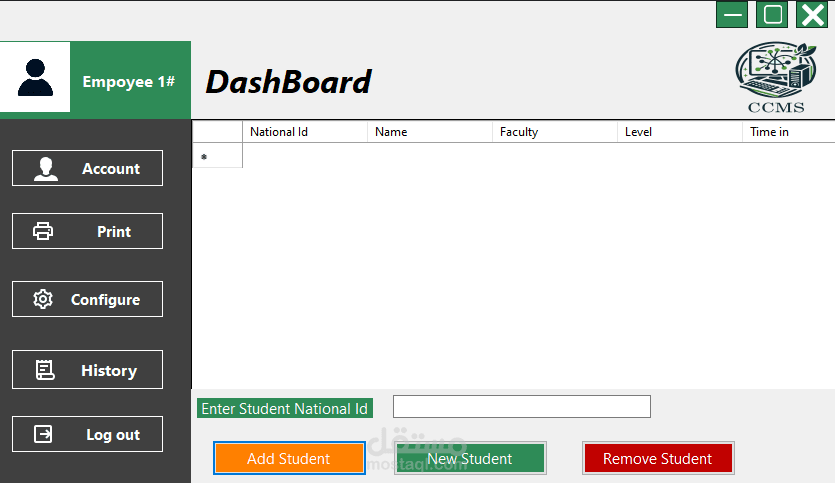The width and height of the screenshot is (835, 483).
Task: Minimize the application window
Action: coord(732,14)
